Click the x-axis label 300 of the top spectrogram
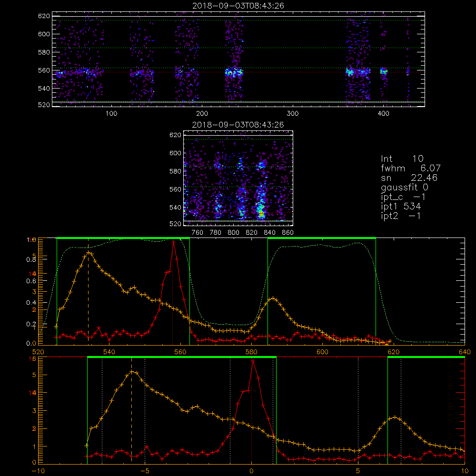The image size is (476, 476). point(293,114)
